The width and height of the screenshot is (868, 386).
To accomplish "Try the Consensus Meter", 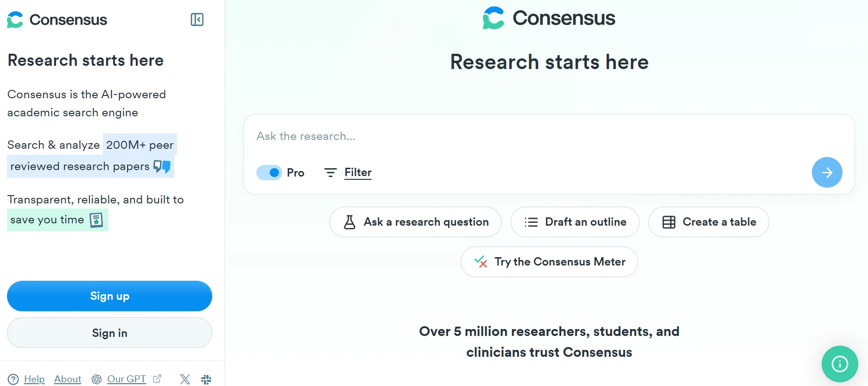I will 549,262.
